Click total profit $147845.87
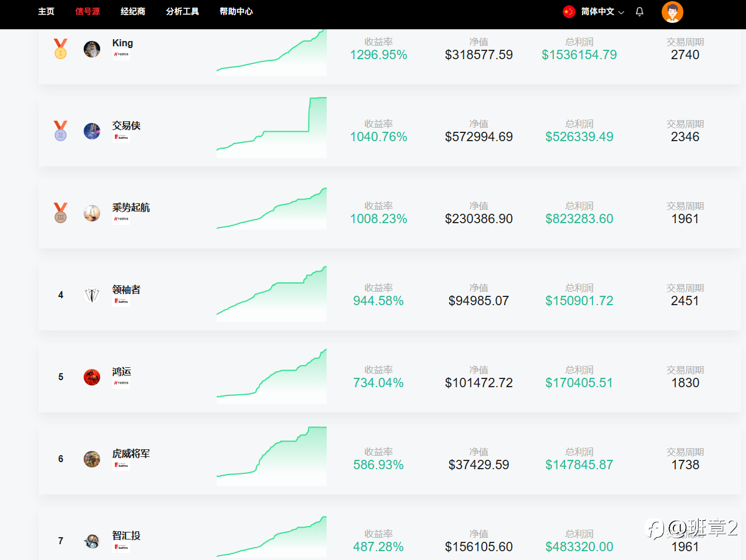746x560 pixels. pos(579,465)
